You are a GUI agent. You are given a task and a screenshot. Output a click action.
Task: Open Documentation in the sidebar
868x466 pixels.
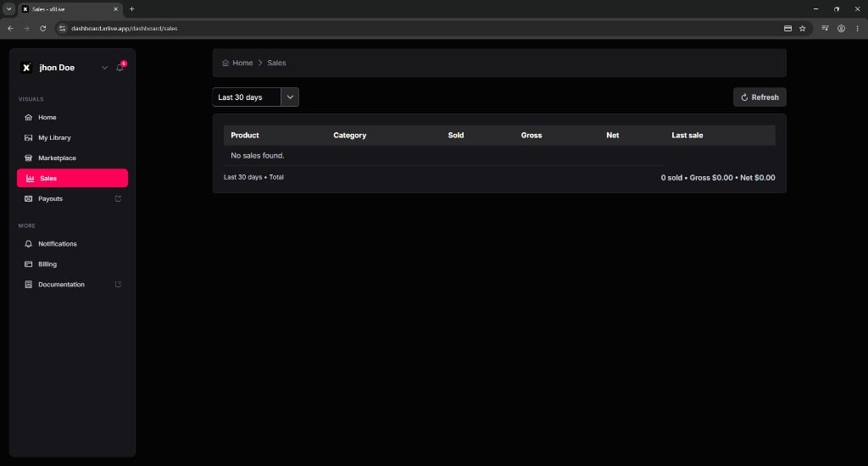pos(72,285)
